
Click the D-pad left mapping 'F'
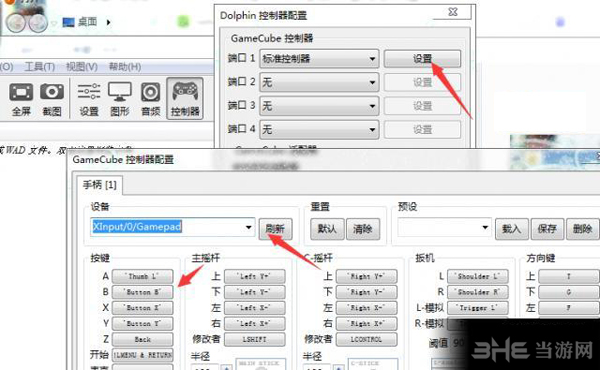[569, 308]
